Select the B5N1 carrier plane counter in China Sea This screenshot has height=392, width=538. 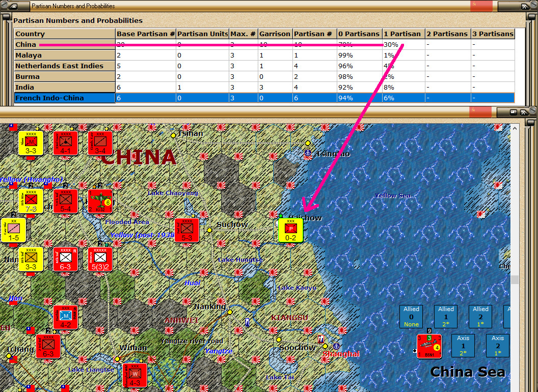[x=429, y=346]
